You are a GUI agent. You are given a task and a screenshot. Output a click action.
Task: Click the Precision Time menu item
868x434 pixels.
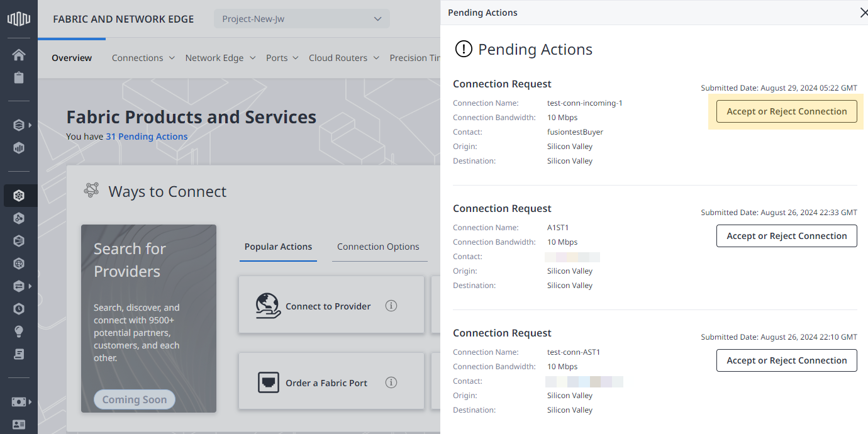tap(415, 58)
